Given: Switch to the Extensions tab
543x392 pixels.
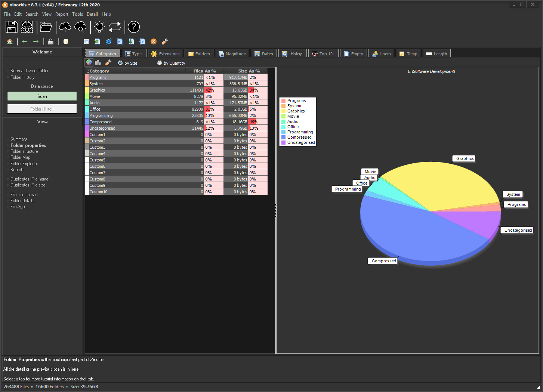Looking at the screenshot, I should click(166, 54).
